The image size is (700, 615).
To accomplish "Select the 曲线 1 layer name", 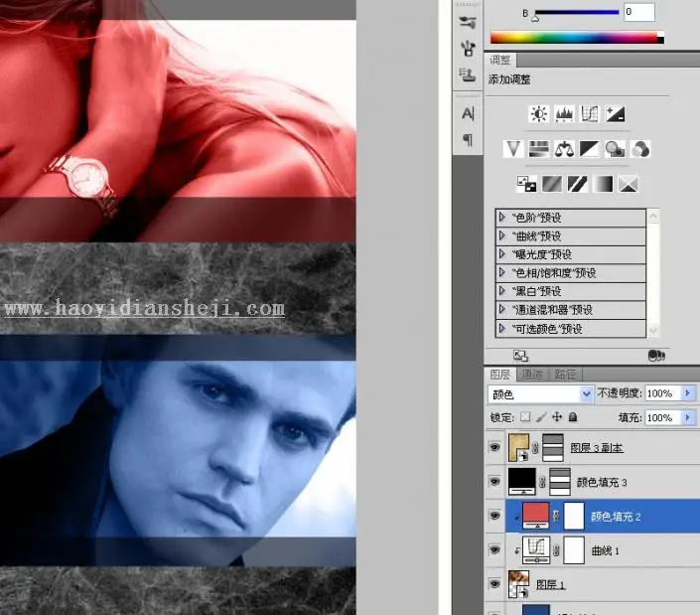I will [605, 550].
